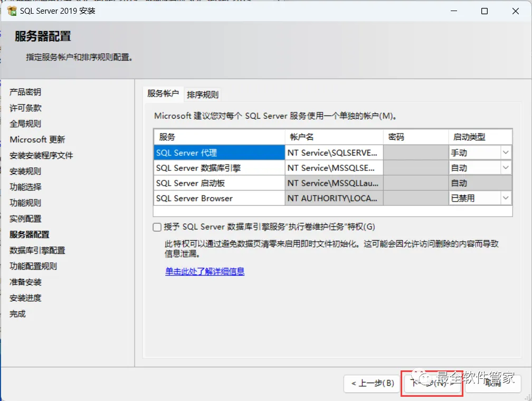
Task: Open startup type dropdown for SQL Server 数据库引擎
Action: point(506,168)
